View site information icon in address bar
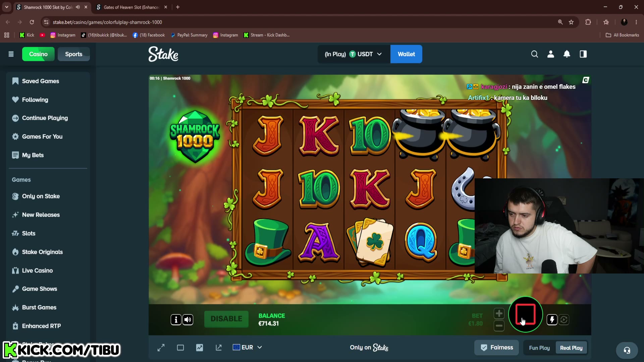 tap(46, 22)
